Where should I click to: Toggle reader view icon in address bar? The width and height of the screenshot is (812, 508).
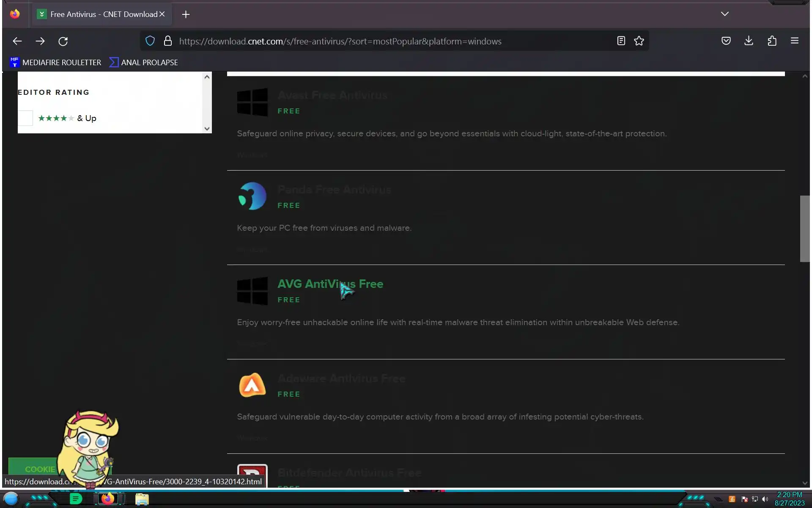(x=621, y=41)
